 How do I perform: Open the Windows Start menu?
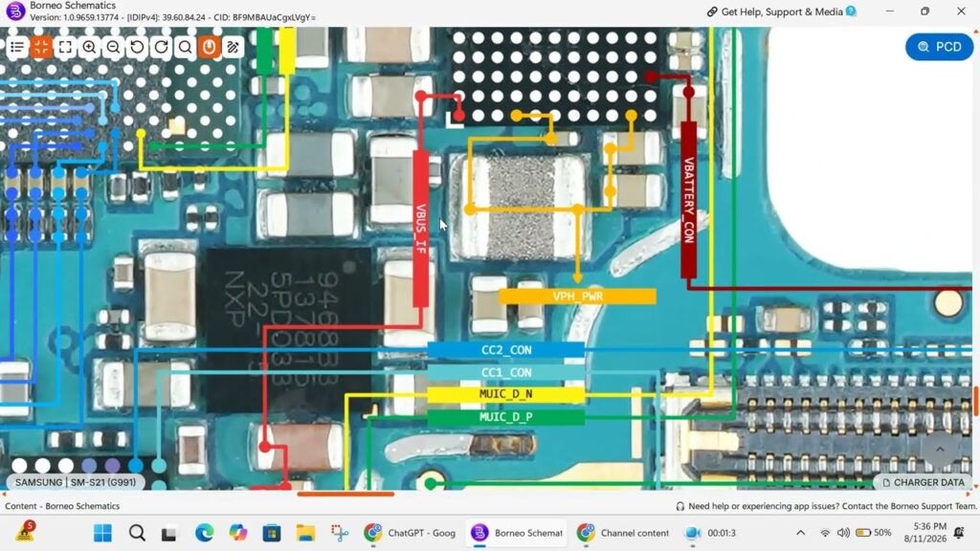pos(102,533)
